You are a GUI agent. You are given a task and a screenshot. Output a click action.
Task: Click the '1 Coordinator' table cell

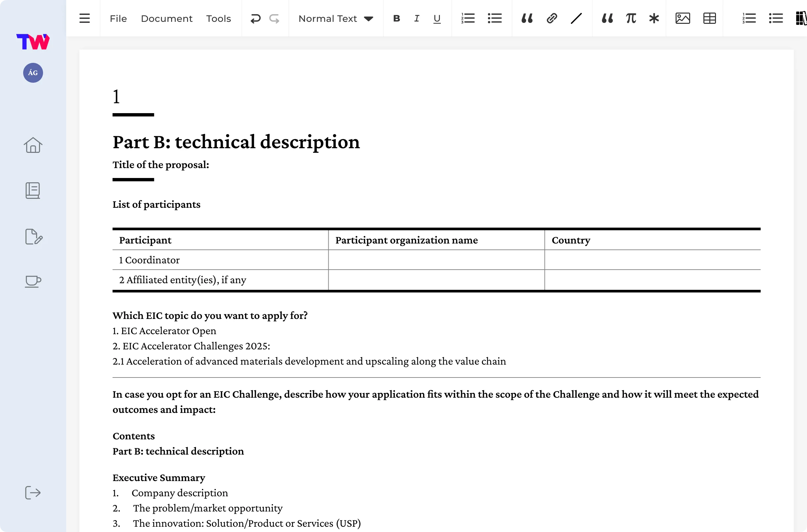[x=220, y=260]
